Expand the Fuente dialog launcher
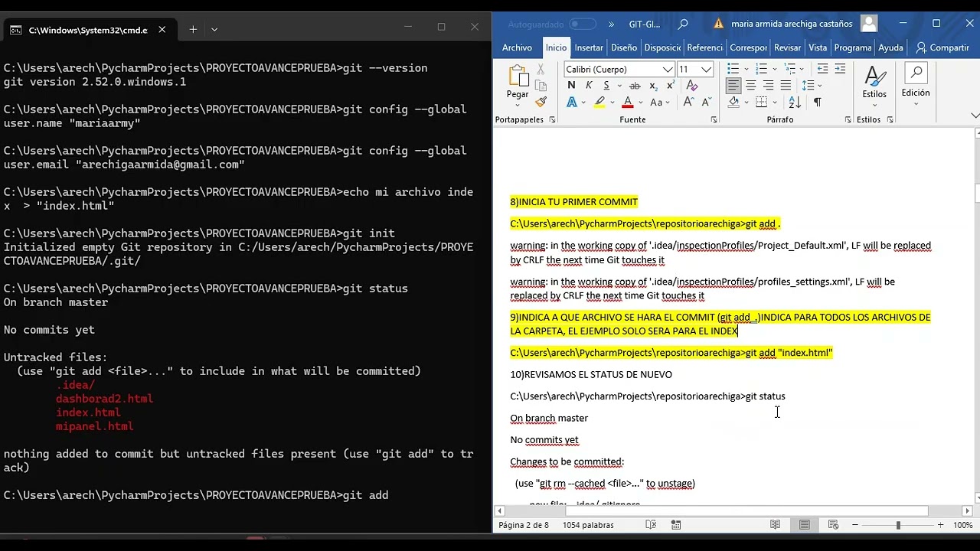The width and height of the screenshot is (980, 551). [714, 120]
